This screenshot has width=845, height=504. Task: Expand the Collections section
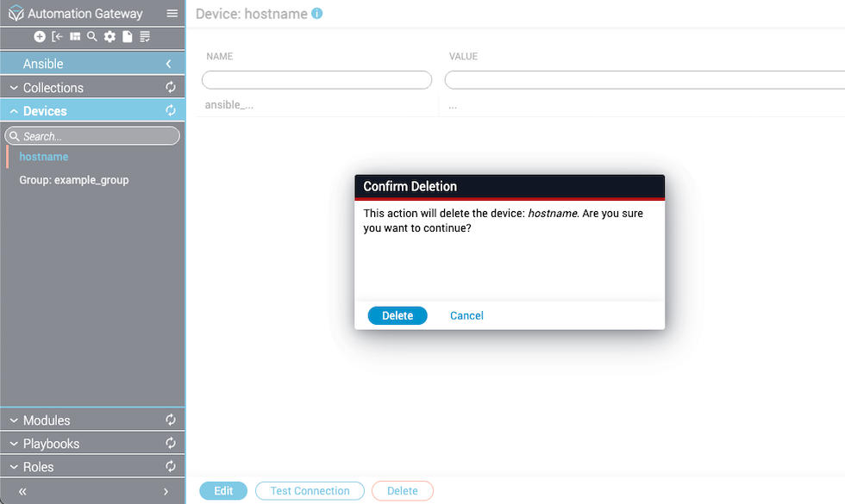[x=14, y=88]
